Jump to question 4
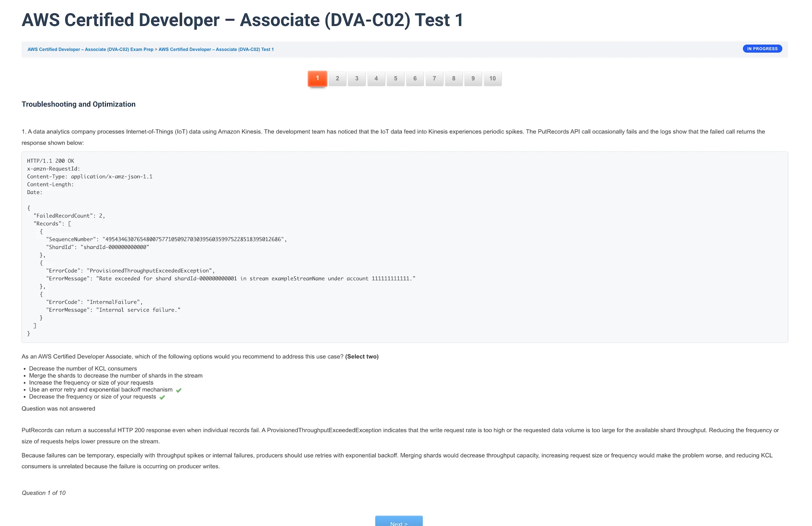The width and height of the screenshot is (812, 526). [376, 78]
